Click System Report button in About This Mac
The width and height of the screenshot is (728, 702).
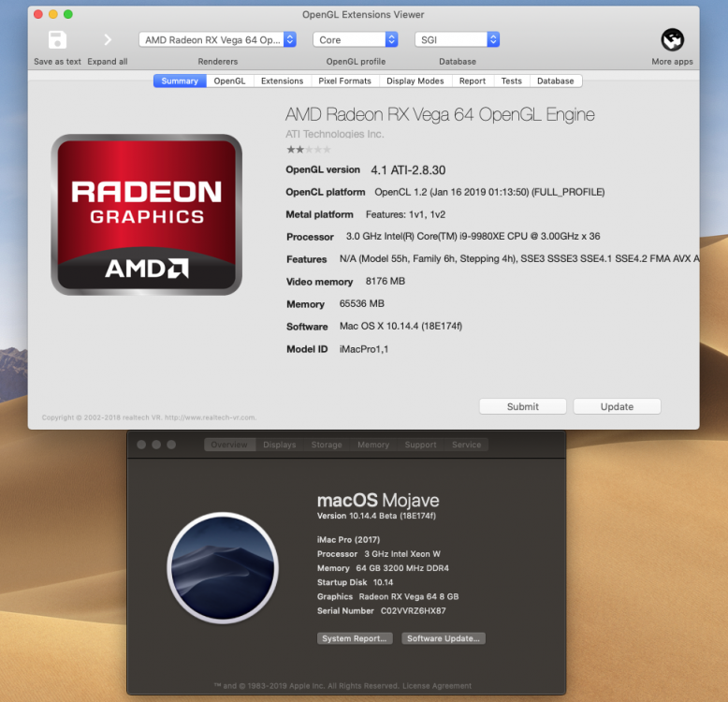(355, 638)
